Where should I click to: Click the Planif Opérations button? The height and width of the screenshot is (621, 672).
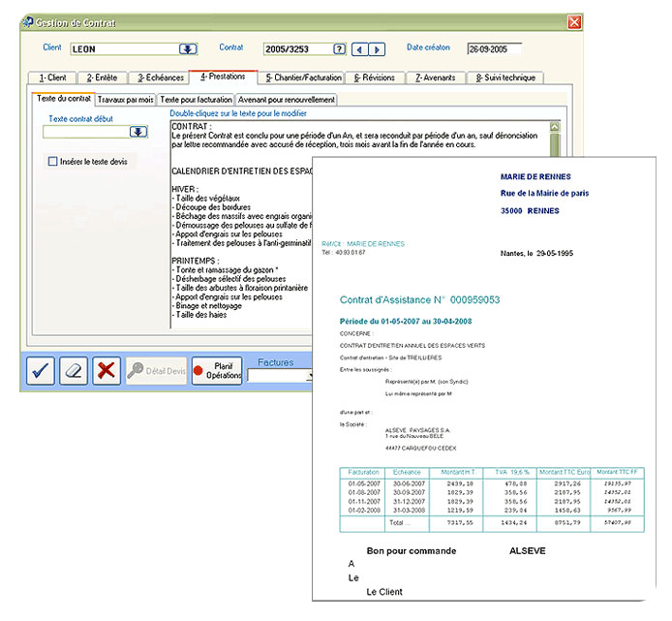pyautogui.click(x=217, y=370)
